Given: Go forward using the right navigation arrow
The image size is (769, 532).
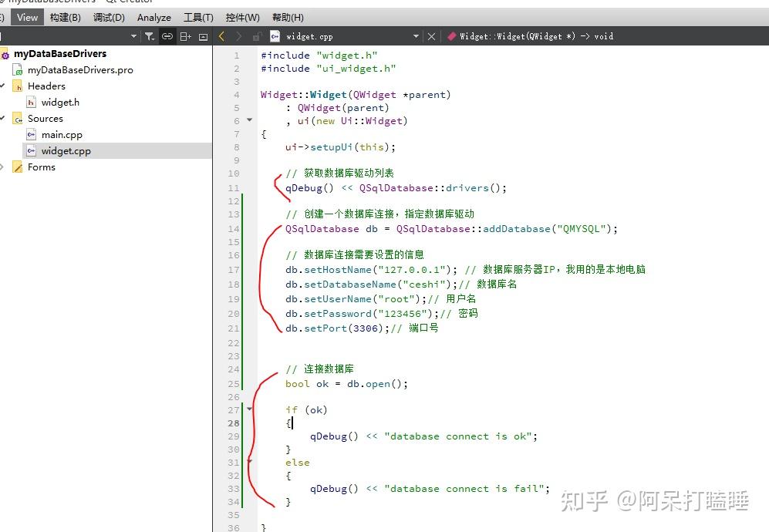Looking at the screenshot, I should (239, 35).
